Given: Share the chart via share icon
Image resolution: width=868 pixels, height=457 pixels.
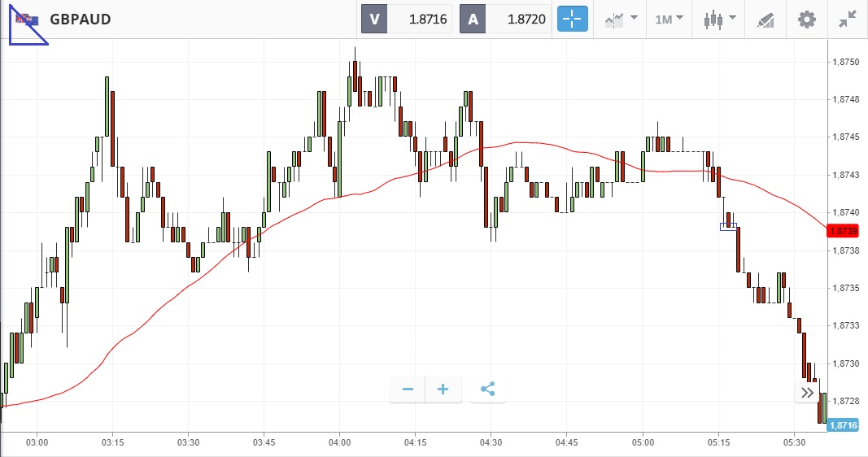Looking at the screenshot, I should pos(487,390).
